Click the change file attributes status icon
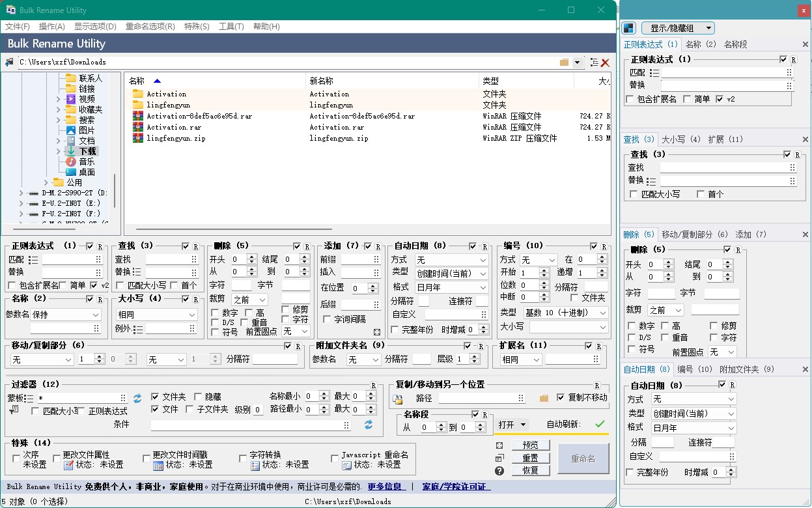Screen dimensions: 812x508 [68, 466]
